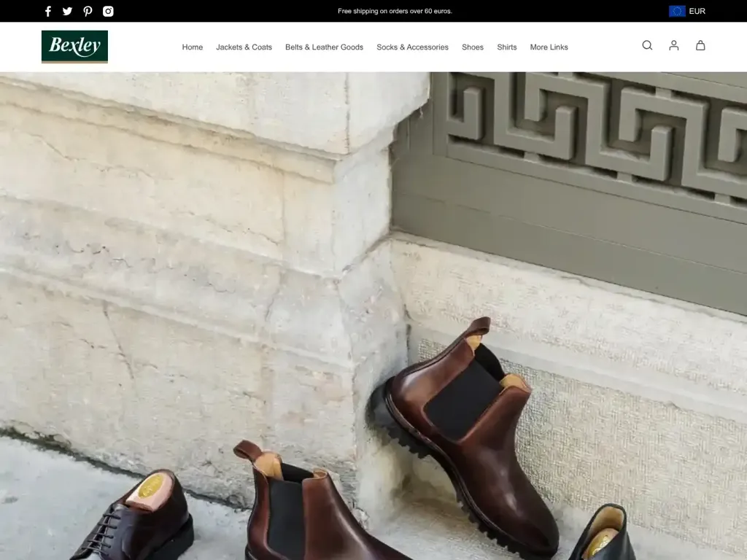Click the search magnifier icon
This screenshot has width=747, height=560.
647,45
